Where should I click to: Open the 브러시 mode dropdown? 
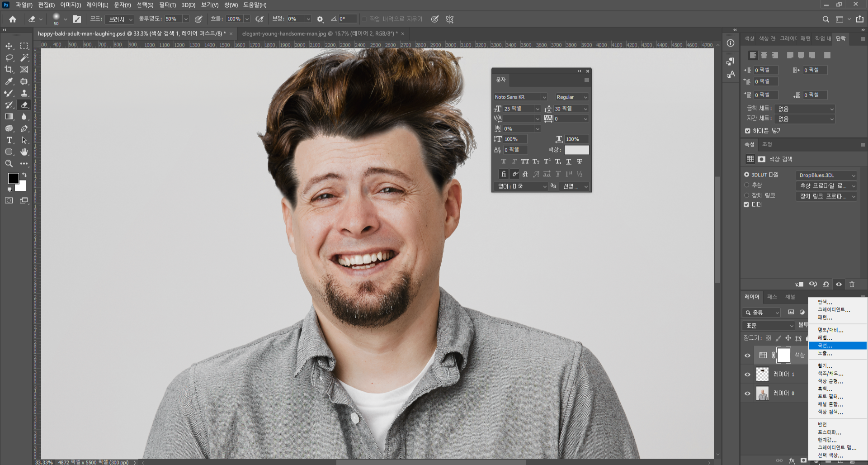coord(119,19)
